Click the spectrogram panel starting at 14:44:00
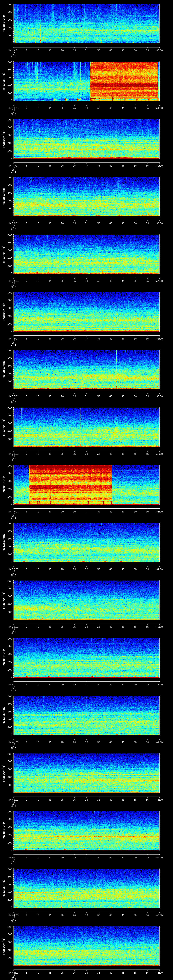 point(86,888)
